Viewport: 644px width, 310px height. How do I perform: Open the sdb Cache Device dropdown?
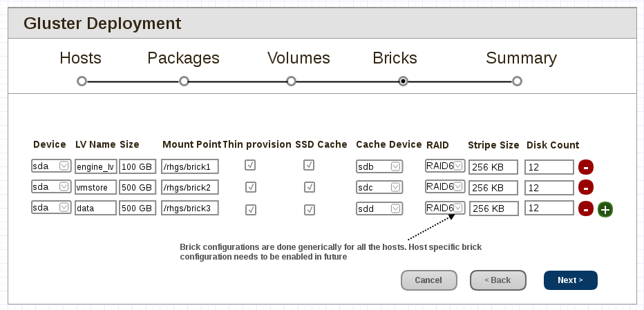coord(379,166)
